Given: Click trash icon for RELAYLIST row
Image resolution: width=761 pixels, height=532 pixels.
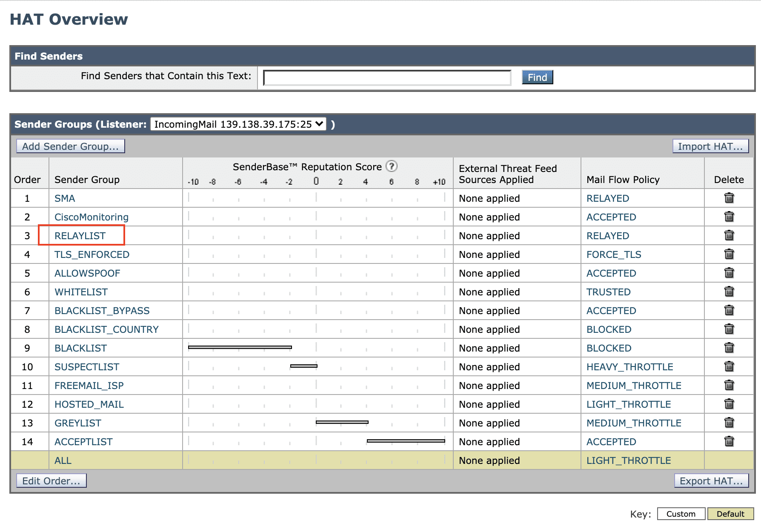Looking at the screenshot, I should point(729,235).
